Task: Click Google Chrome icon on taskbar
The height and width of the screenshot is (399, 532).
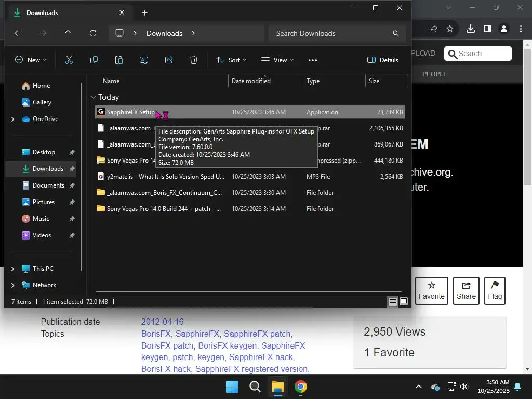Action: coord(301,387)
